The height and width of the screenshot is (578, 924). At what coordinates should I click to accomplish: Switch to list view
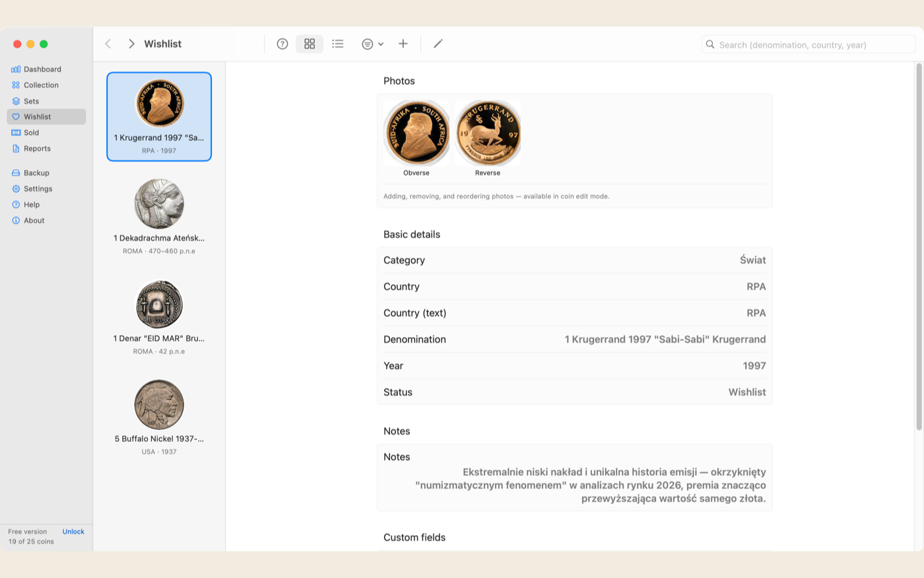click(x=338, y=44)
